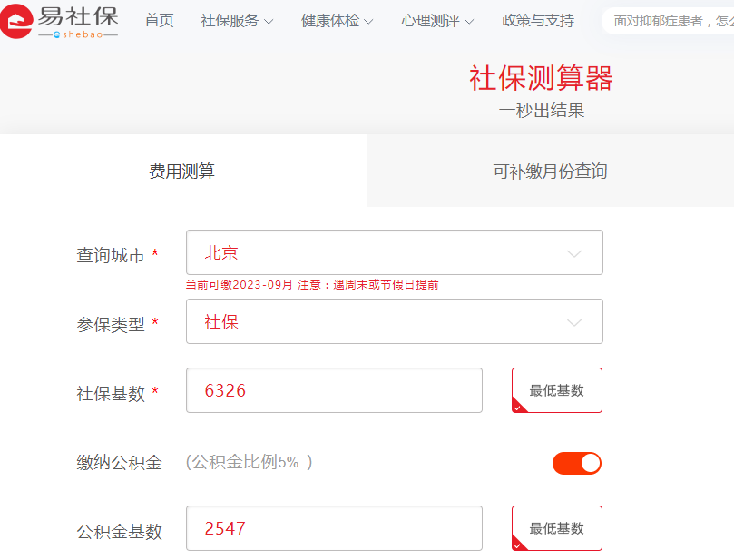Toggle the 缴纳公积金 switch off

click(577, 463)
